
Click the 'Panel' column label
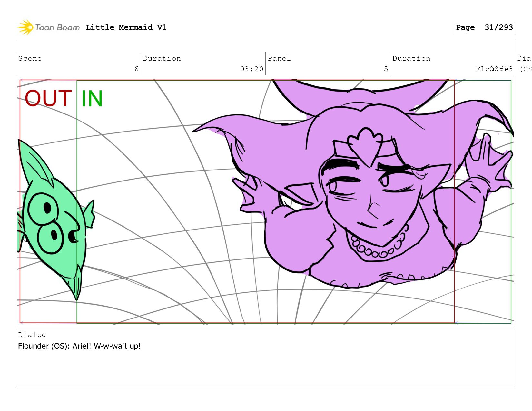pos(279,58)
